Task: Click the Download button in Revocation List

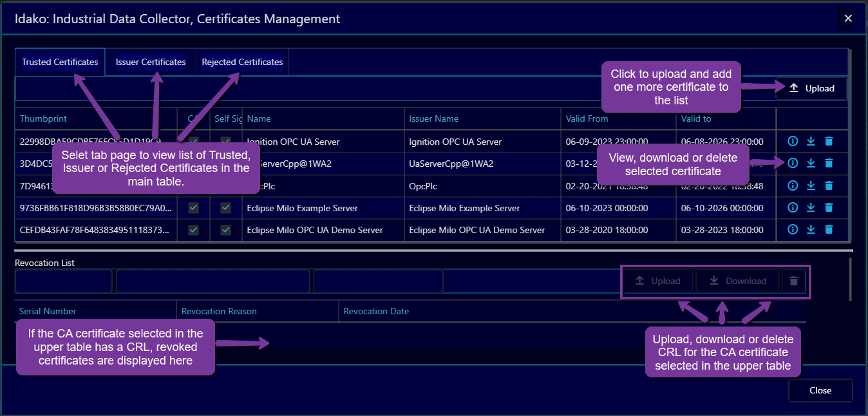Action: 737,281
